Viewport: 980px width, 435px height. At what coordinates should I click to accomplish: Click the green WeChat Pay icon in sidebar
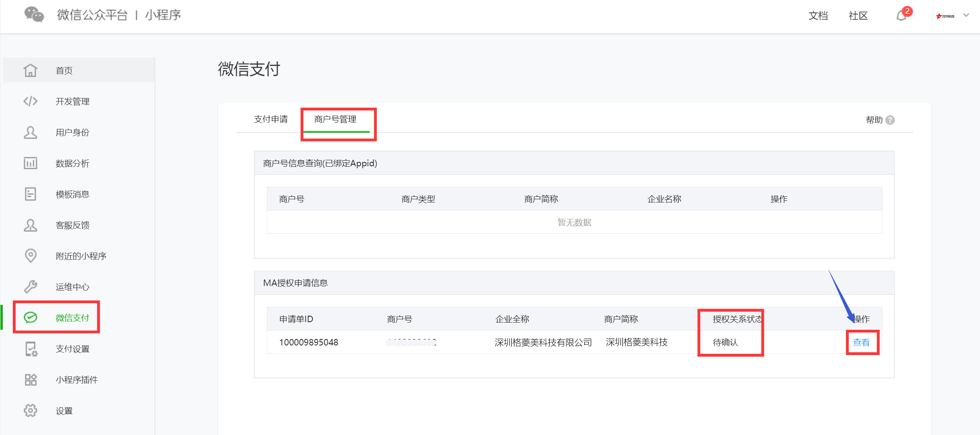(x=30, y=318)
